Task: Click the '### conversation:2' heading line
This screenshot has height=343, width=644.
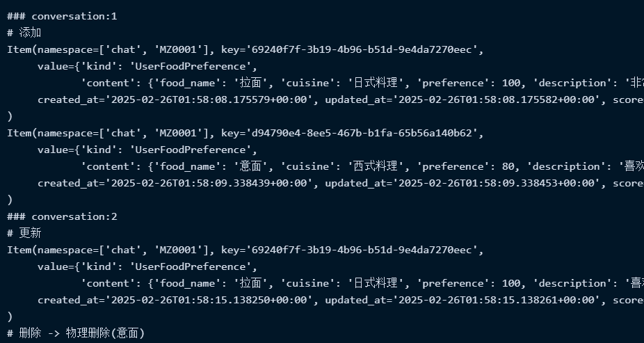Action: pos(62,216)
